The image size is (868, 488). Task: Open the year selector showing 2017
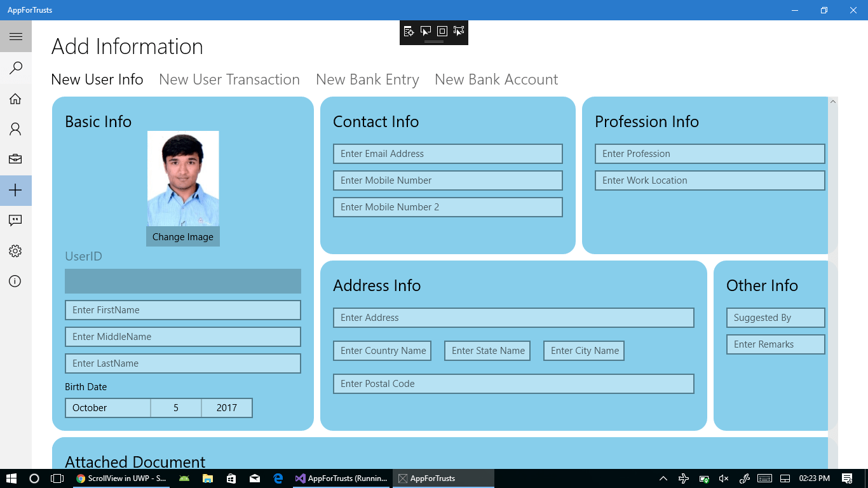pos(227,407)
